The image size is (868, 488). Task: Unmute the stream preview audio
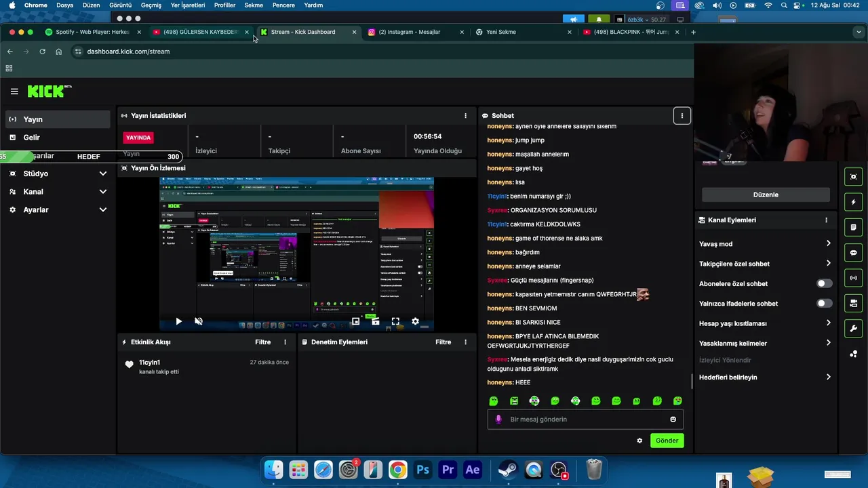[x=199, y=321]
